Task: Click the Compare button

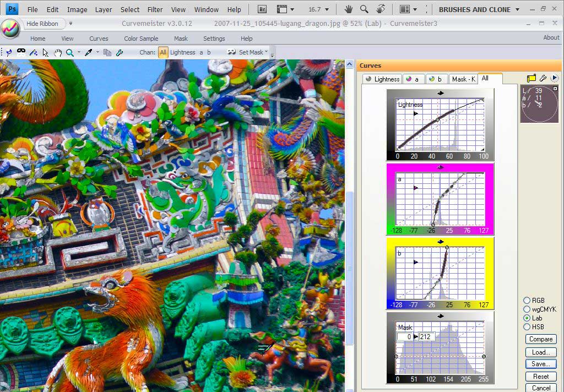Action: click(541, 339)
